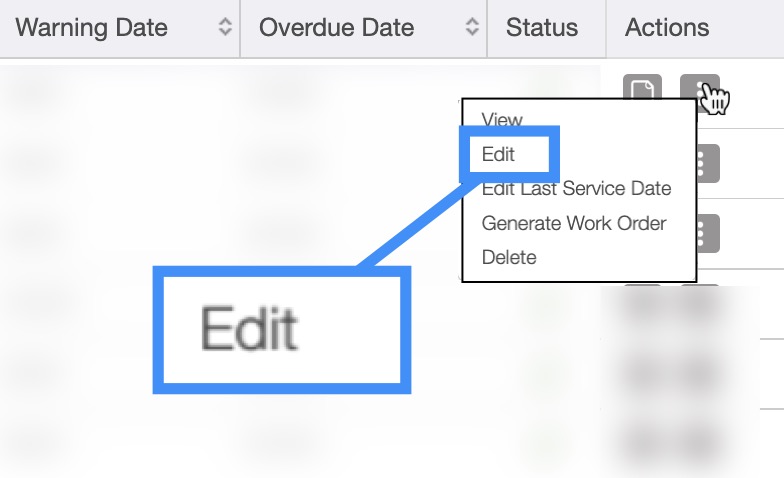Image resolution: width=784 pixels, height=478 pixels.
Task: Click the Warning Date sort arrows icon
Action: [x=225, y=28]
